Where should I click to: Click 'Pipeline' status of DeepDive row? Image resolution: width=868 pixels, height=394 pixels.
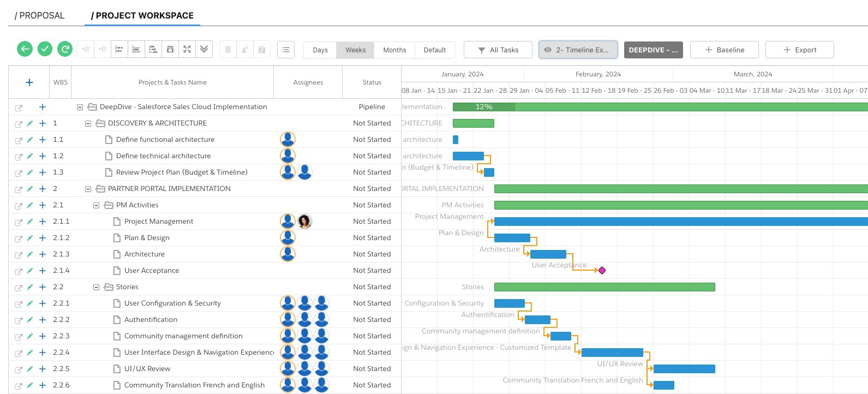tap(372, 107)
